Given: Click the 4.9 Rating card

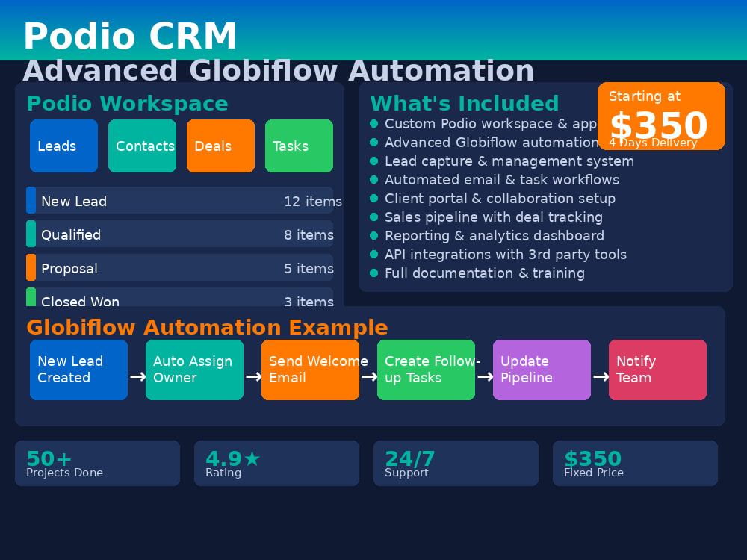Looking at the screenshot, I should (276, 463).
